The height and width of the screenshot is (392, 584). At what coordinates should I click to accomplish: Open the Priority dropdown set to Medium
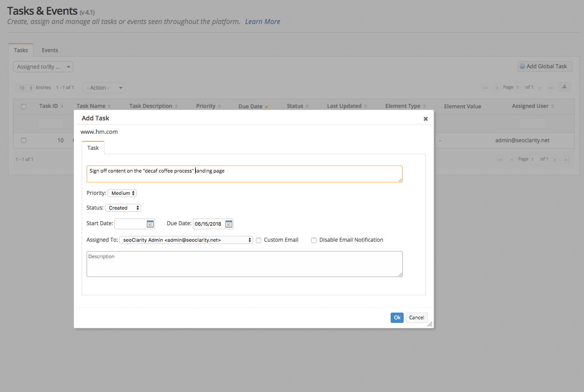point(122,193)
